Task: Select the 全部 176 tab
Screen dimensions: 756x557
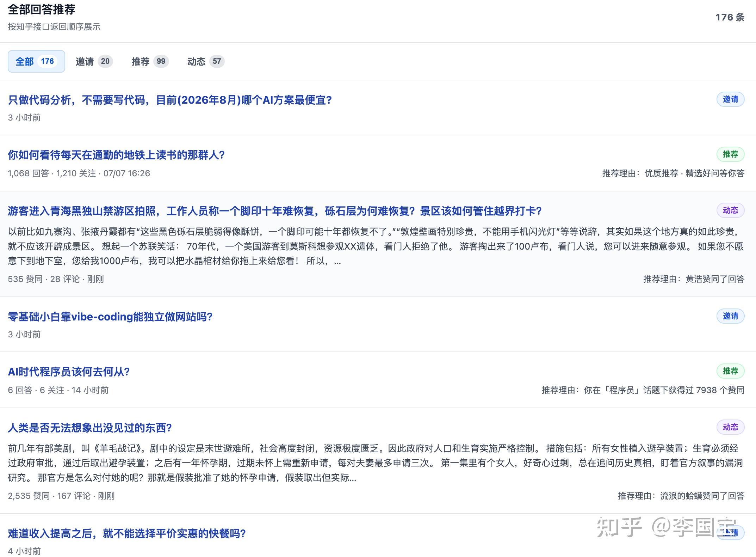Action: (36, 61)
